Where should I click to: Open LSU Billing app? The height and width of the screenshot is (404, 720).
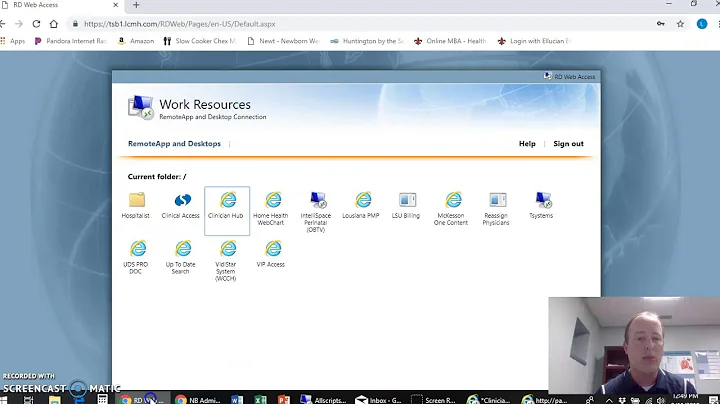(x=406, y=206)
